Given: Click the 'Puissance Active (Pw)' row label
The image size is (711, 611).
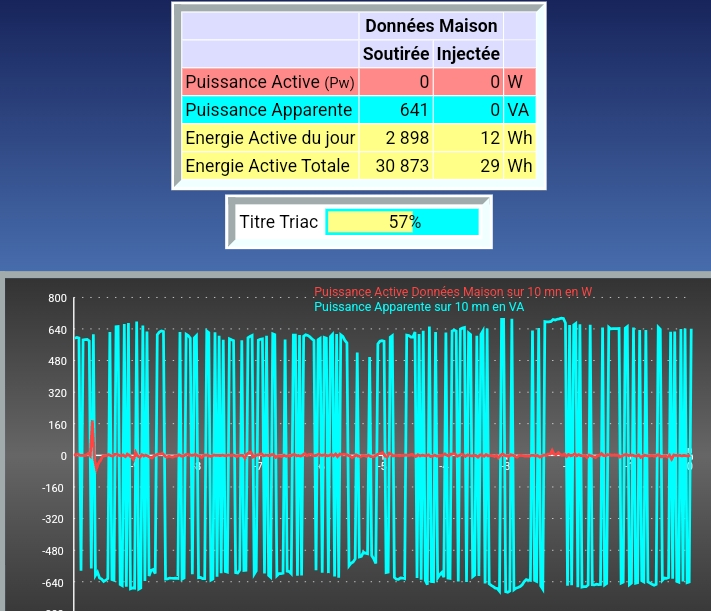Looking at the screenshot, I should [270, 82].
